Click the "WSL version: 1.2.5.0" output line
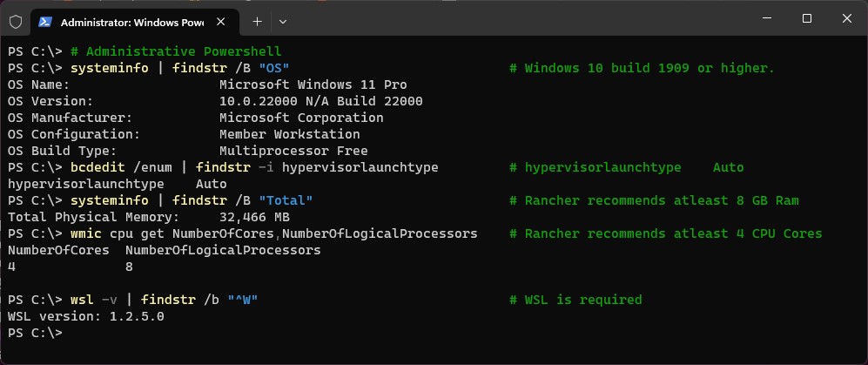Image resolution: width=868 pixels, height=365 pixels. pyautogui.click(x=86, y=317)
